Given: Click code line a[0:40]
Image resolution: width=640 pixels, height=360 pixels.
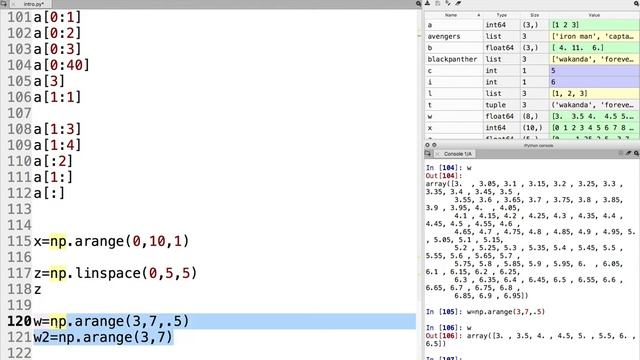Looking at the screenshot, I should click(61, 65).
